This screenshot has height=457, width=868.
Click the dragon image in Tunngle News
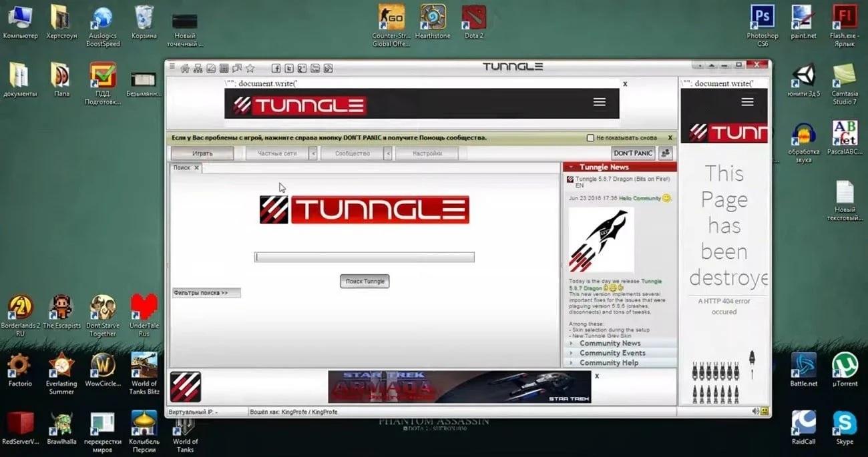click(x=601, y=240)
